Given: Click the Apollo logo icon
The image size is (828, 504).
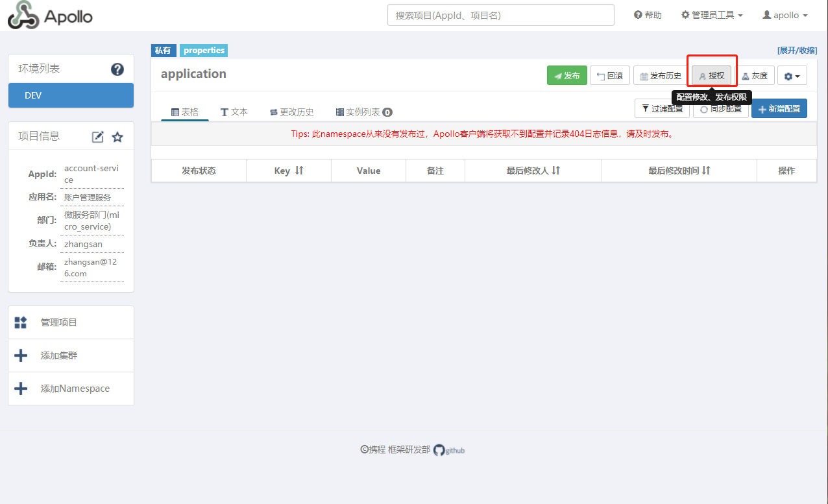Looking at the screenshot, I should [23, 16].
